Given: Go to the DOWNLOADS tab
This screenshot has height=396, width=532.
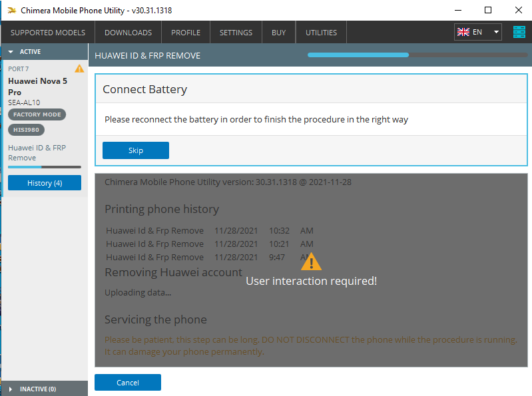Looking at the screenshot, I should point(129,33).
